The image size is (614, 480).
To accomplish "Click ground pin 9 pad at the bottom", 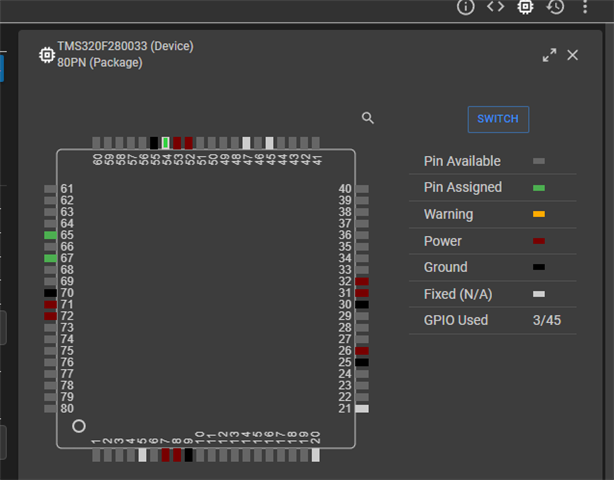I will [189, 455].
